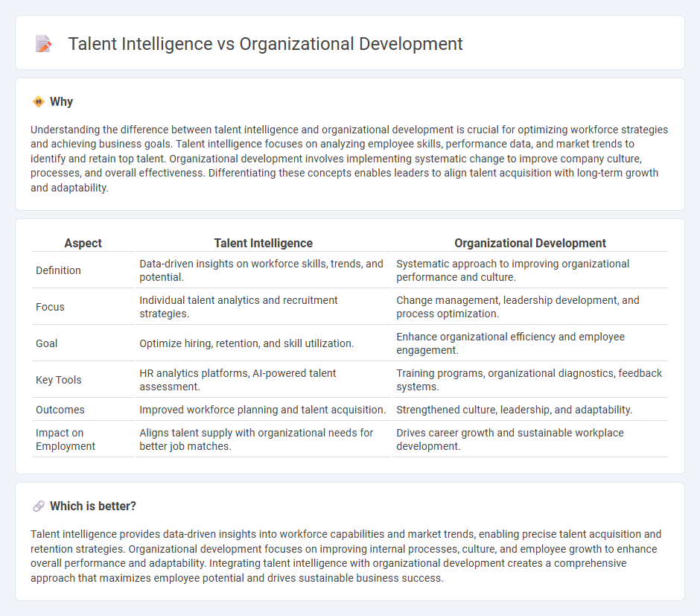Click the 'Which is better?' heading
Screen dimensions: 700x616
[93, 507]
